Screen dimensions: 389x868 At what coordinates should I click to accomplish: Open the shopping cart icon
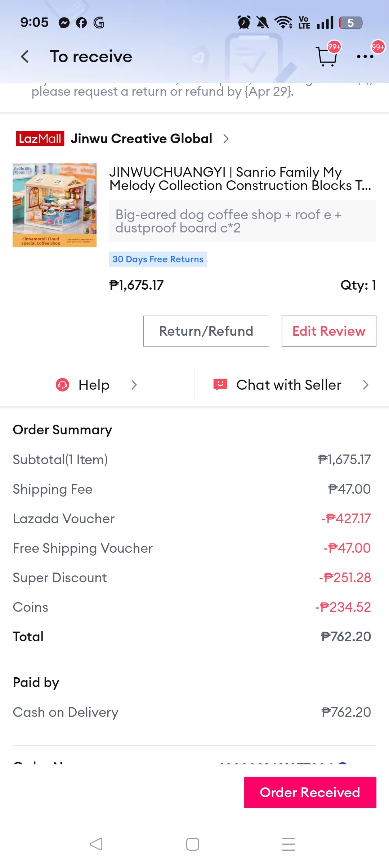(326, 56)
